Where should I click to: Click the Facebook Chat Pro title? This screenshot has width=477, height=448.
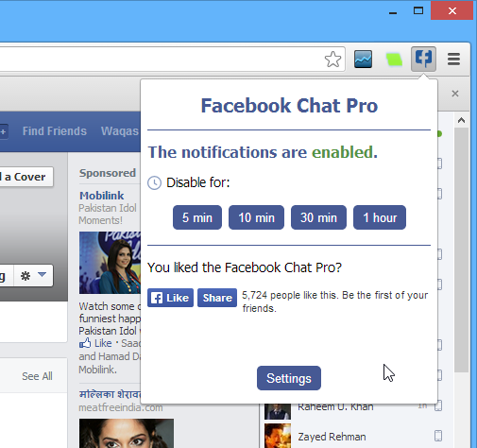289,106
